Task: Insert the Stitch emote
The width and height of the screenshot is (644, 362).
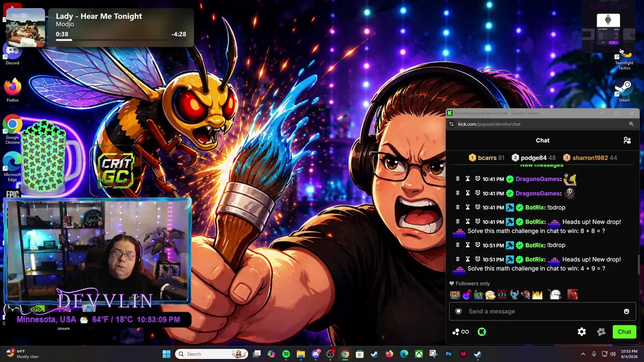Action: pyautogui.click(x=514, y=295)
